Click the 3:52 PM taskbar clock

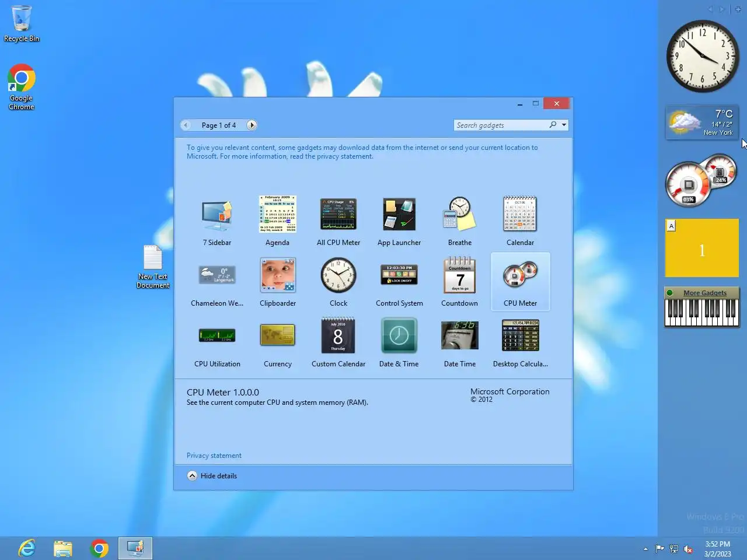tap(717, 549)
